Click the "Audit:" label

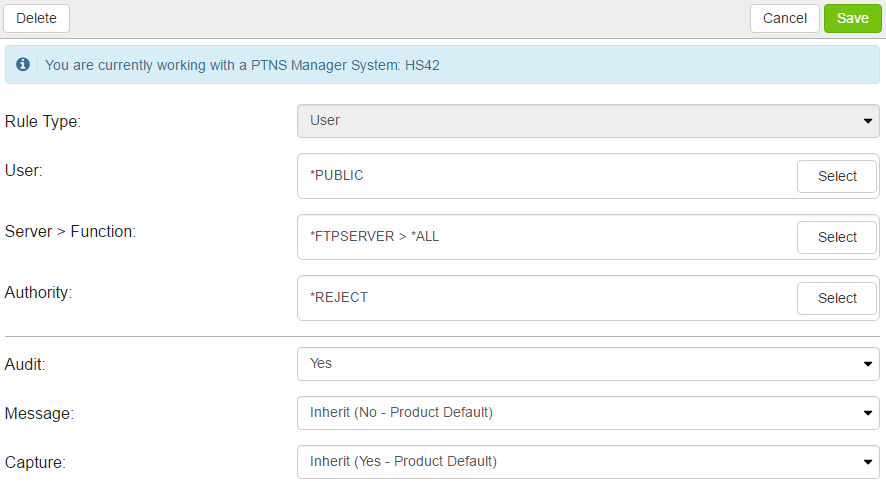click(x=28, y=365)
